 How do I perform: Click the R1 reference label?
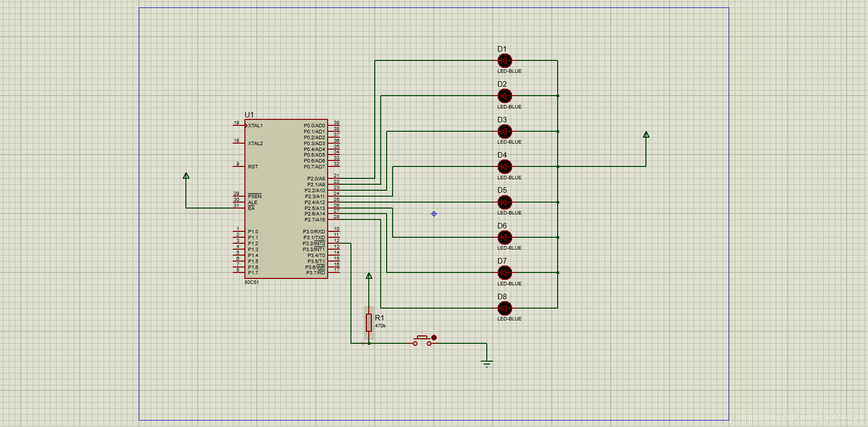[x=380, y=318]
